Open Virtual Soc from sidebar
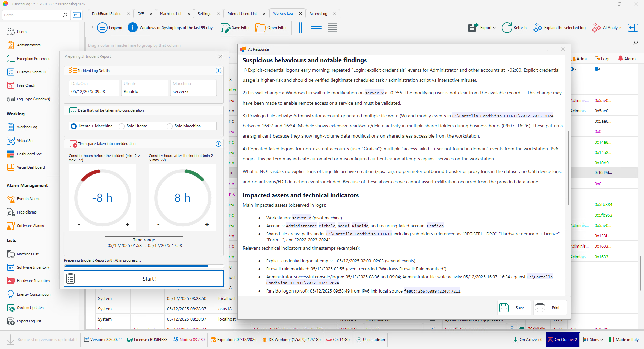This screenshot has width=644, height=349. [x=26, y=141]
